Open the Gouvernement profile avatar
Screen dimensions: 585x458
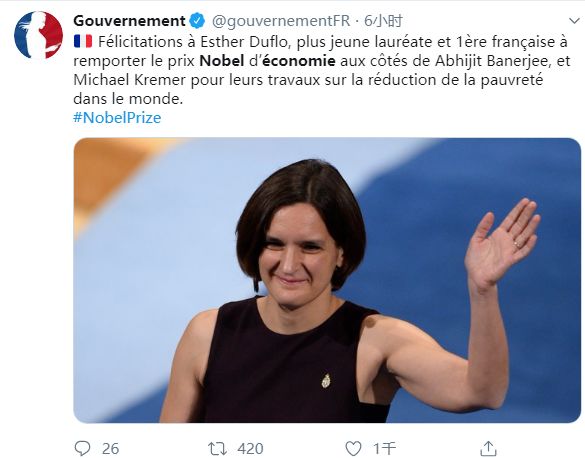tap(38, 35)
